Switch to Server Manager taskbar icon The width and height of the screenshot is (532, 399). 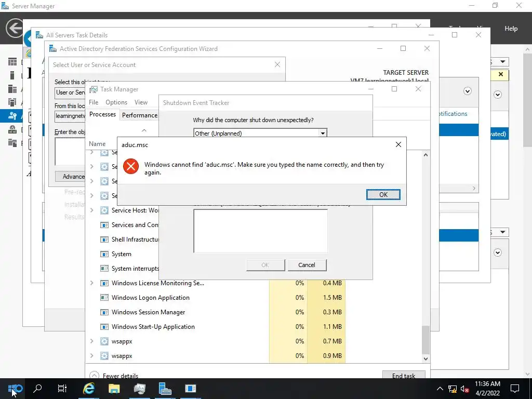[165, 389]
